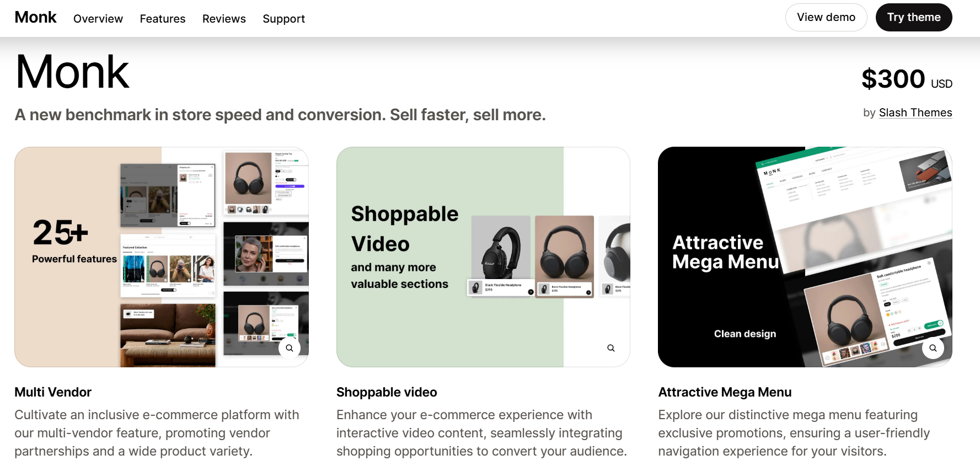Click the large Monk page title
This screenshot has height=471, width=980.
click(72, 72)
